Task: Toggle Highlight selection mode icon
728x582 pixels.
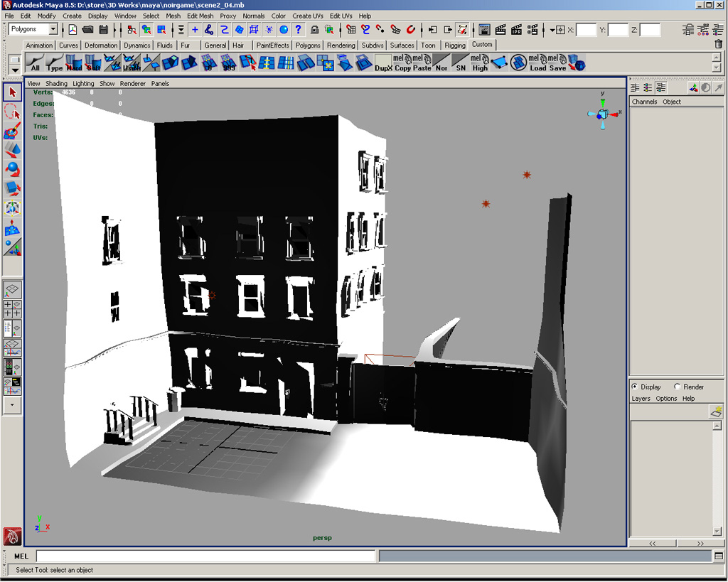Action: [329, 30]
